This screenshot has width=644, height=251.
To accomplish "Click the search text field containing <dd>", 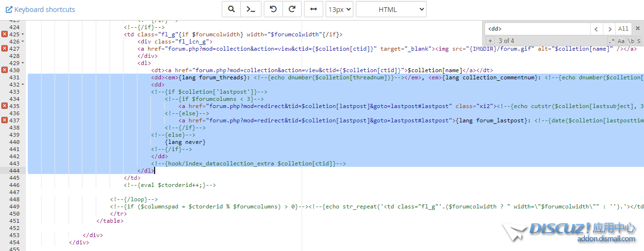I will [x=537, y=29].
